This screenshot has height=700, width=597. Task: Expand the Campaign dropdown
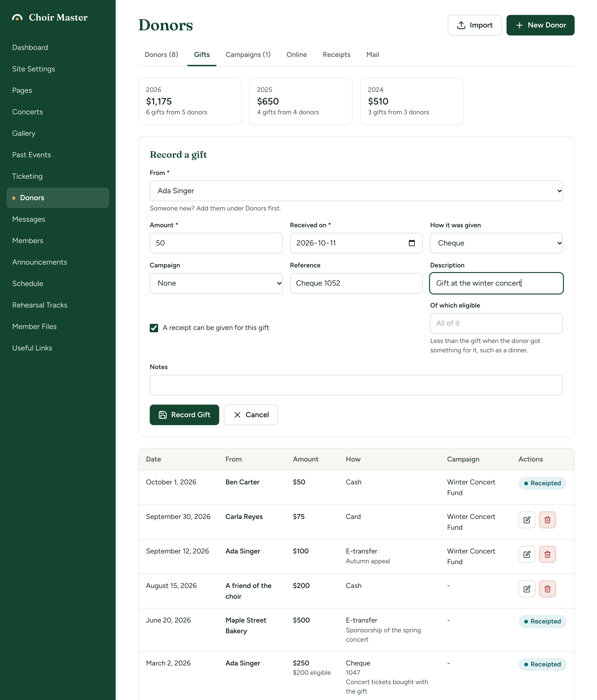point(216,283)
